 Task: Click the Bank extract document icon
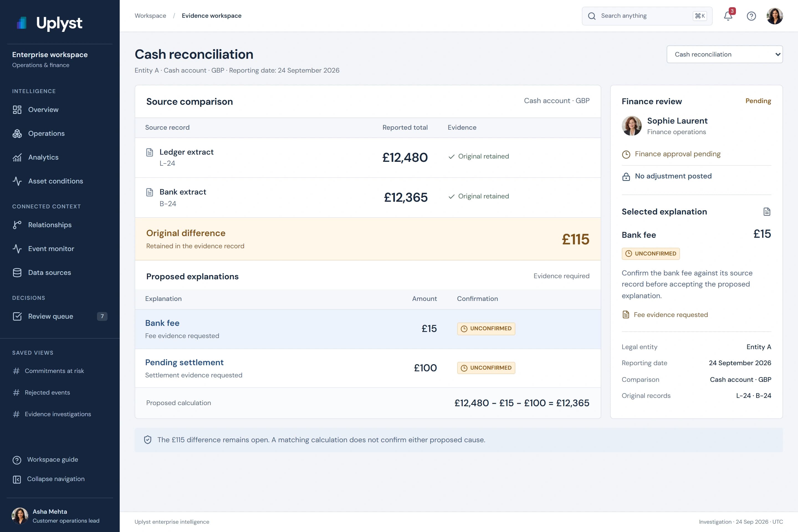(150, 192)
